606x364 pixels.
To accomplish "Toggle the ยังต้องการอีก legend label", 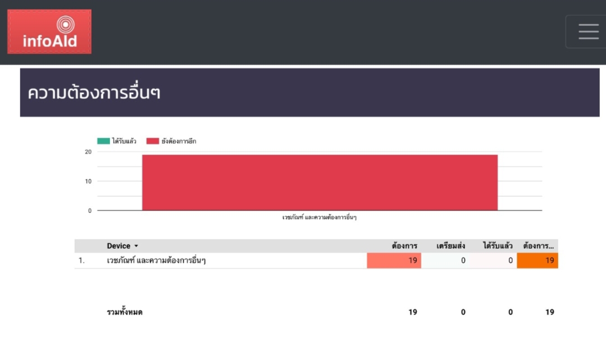I will (179, 141).
